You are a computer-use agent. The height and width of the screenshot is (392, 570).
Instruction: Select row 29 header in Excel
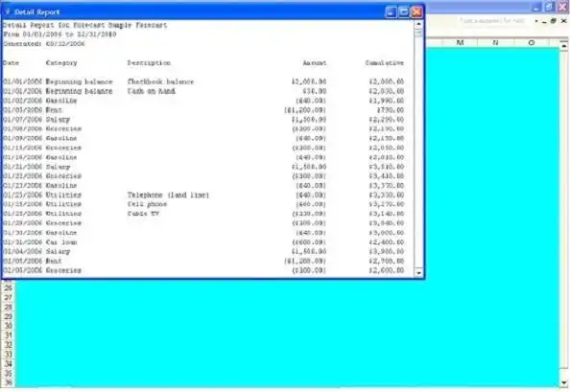pos(9,316)
